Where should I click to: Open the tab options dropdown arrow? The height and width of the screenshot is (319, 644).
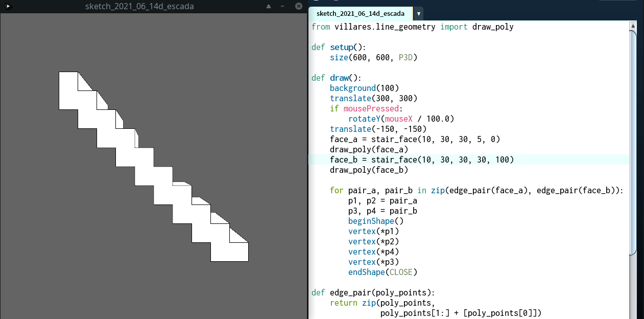pos(418,13)
